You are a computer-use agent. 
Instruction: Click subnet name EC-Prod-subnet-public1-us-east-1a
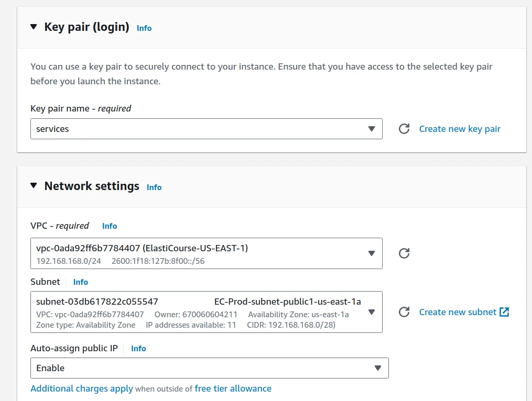288,302
